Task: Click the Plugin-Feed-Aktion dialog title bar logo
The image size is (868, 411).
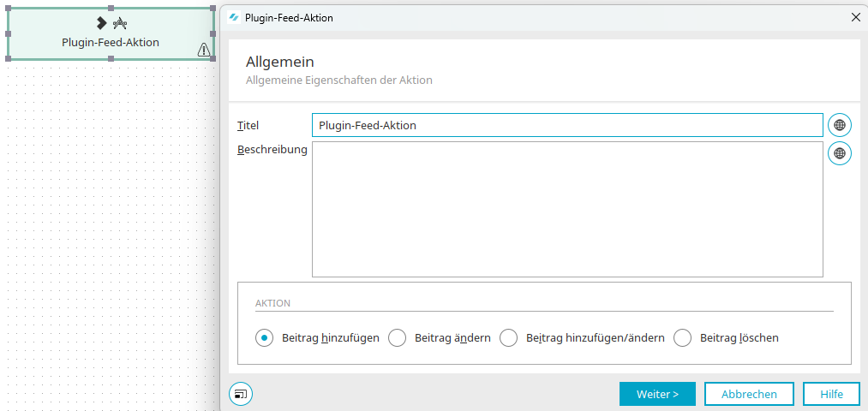Action: pos(234,18)
